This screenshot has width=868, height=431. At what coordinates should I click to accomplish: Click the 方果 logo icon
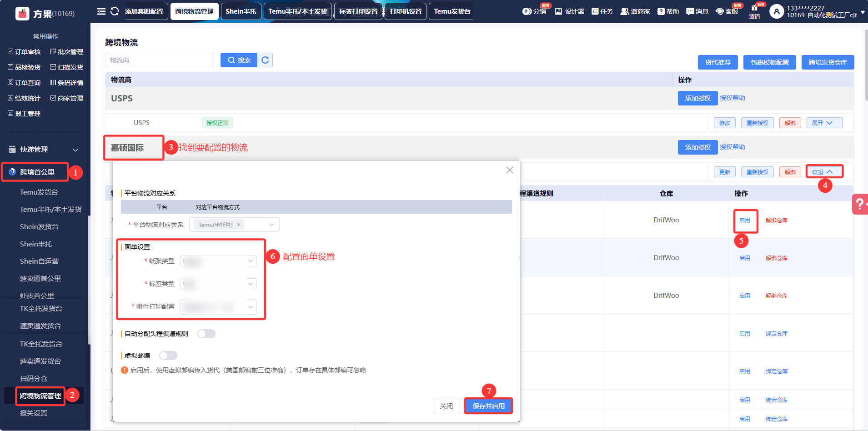tap(22, 14)
